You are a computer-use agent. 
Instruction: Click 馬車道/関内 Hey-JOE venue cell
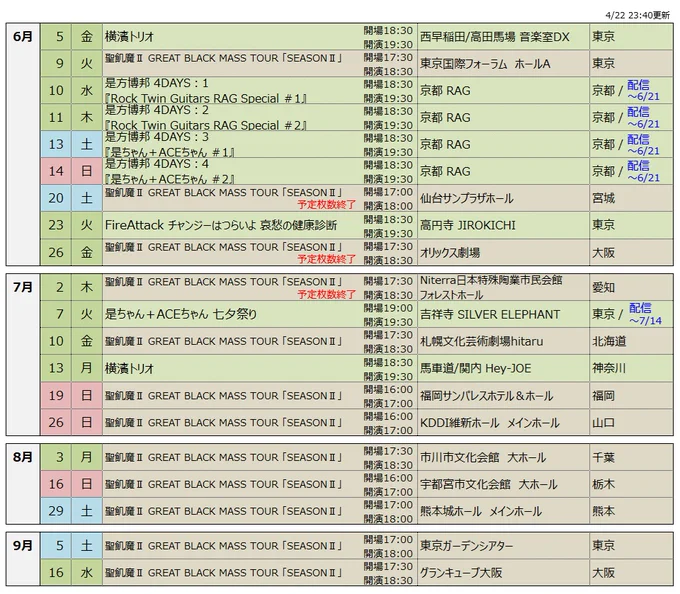point(503,368)
